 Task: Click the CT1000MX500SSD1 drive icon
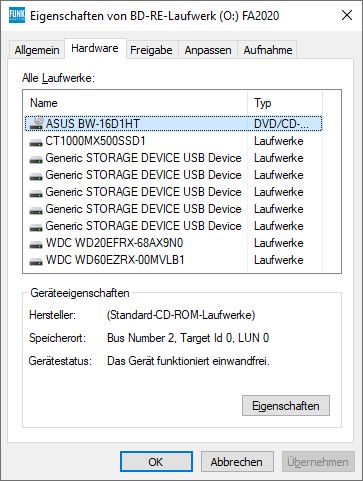[x=36, y=142]
